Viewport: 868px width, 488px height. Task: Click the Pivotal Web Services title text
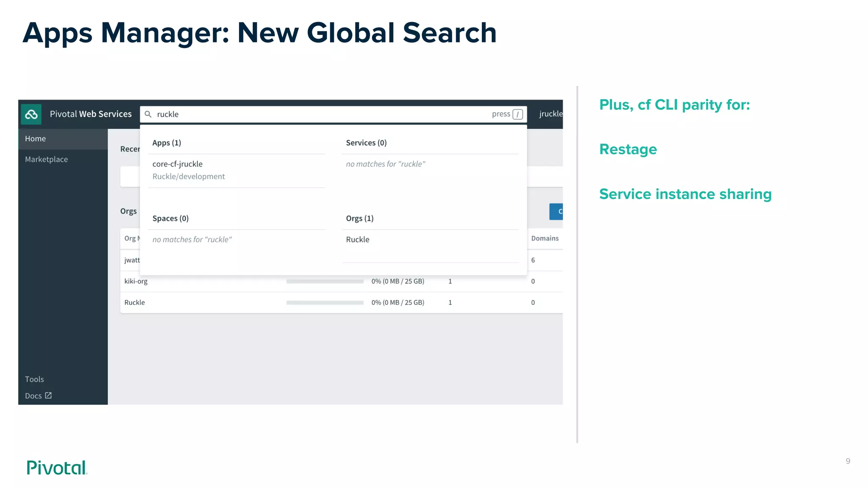pos(91,114)
